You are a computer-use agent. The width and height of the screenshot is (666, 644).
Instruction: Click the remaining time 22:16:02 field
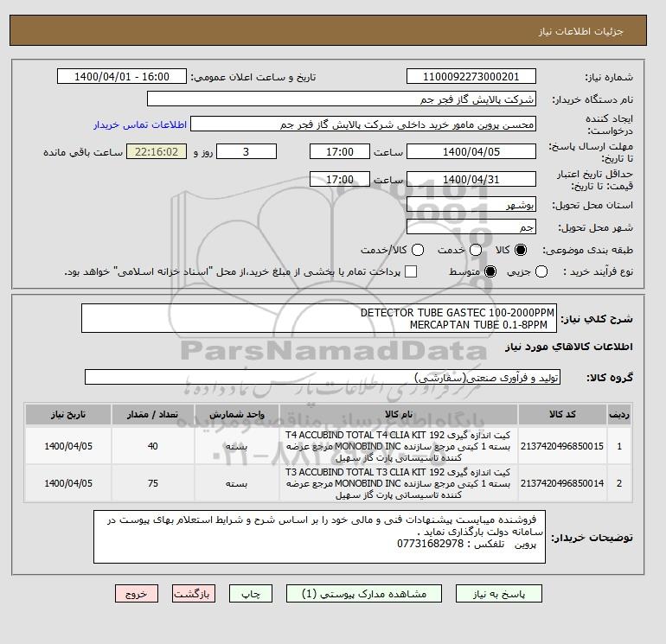click(157, 151)
